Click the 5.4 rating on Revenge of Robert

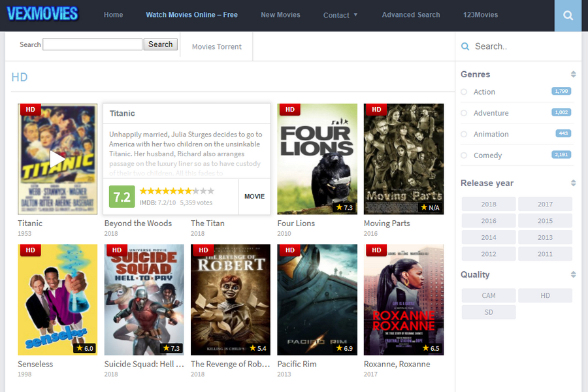point(257,348)
